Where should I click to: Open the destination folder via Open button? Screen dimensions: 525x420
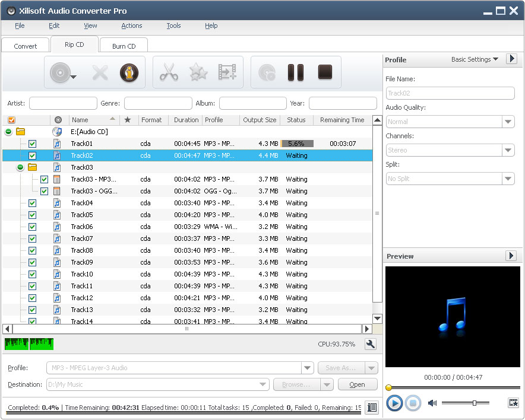(357, 384)
